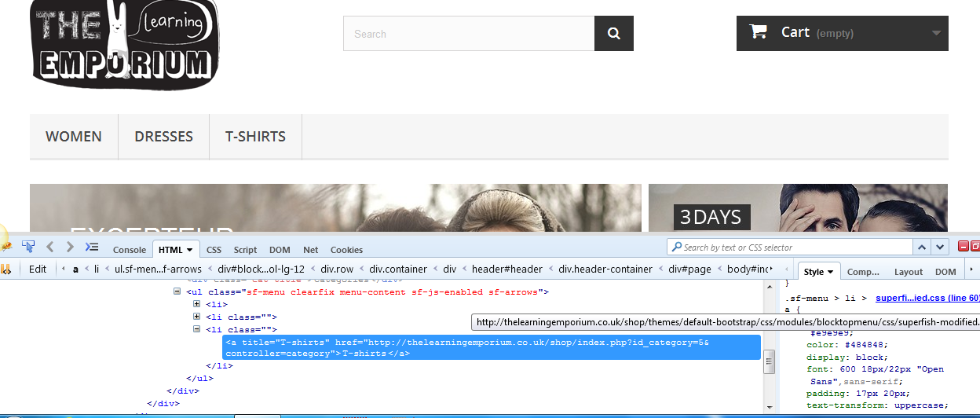Expand the first li node

(196, 304)
